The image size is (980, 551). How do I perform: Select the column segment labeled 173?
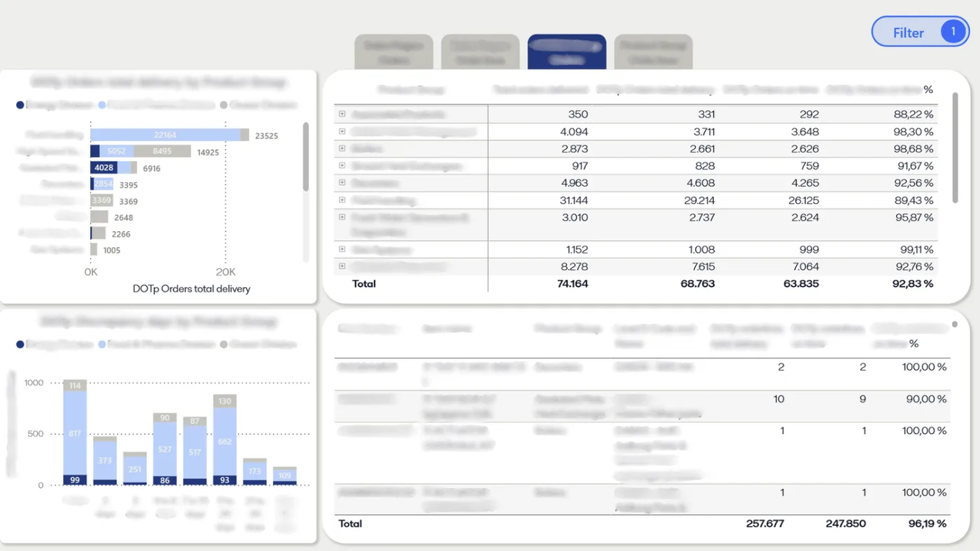(255, 471)
